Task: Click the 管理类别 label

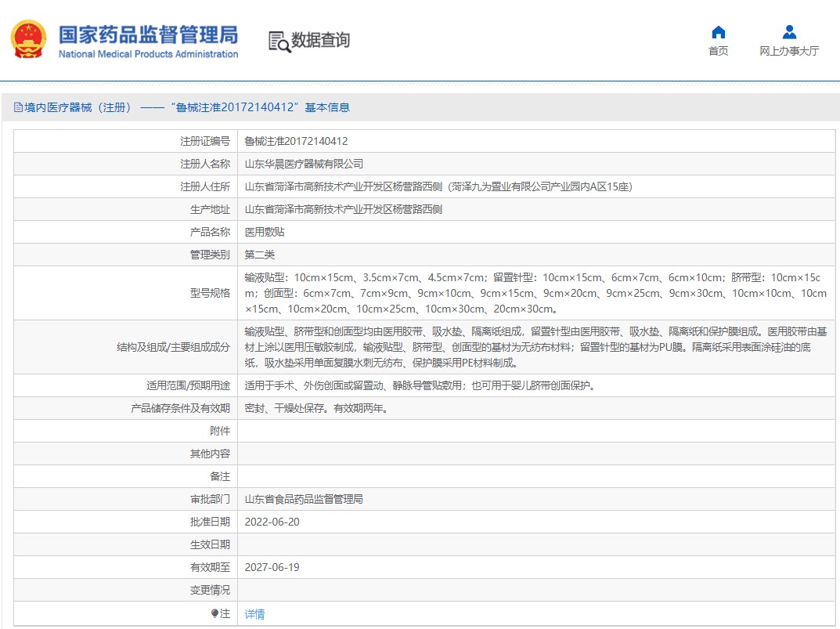Action: pyautogui.click(x=210, y=255)
